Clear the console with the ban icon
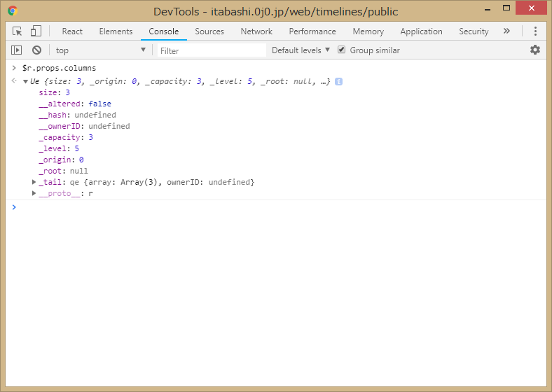 tap(36, 50)
